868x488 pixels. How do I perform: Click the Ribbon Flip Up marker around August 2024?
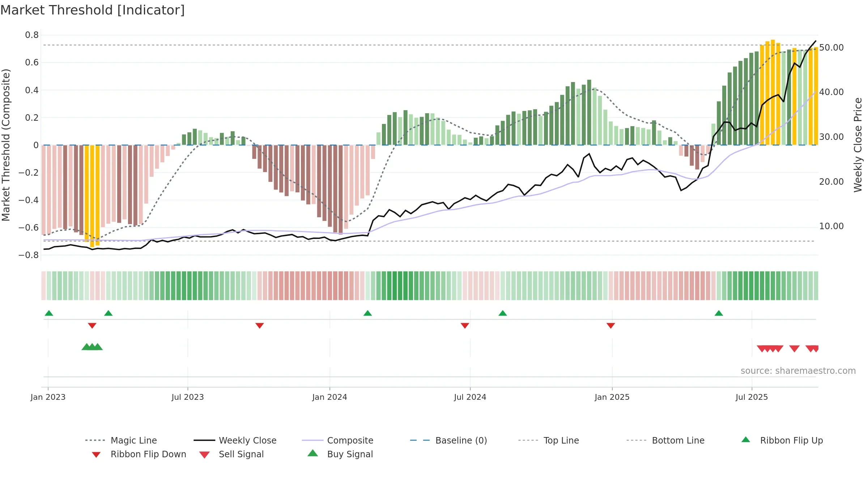click(x=502, y=313)
